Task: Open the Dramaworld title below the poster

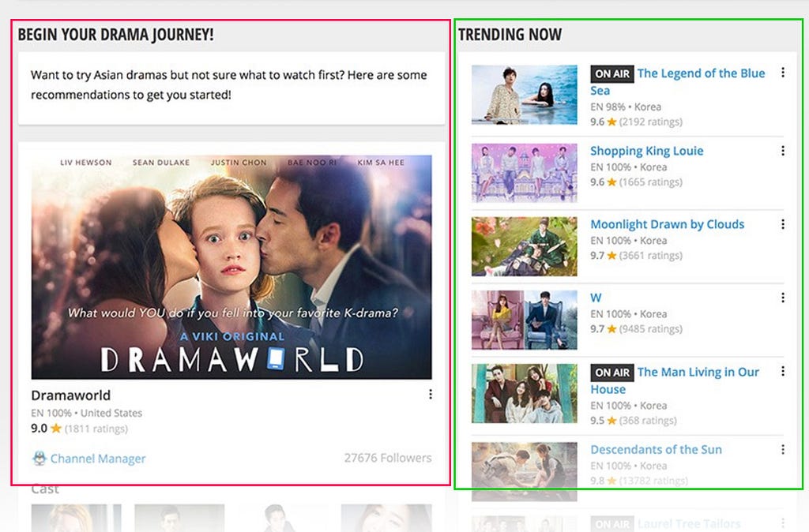Action: pos(70,395)
